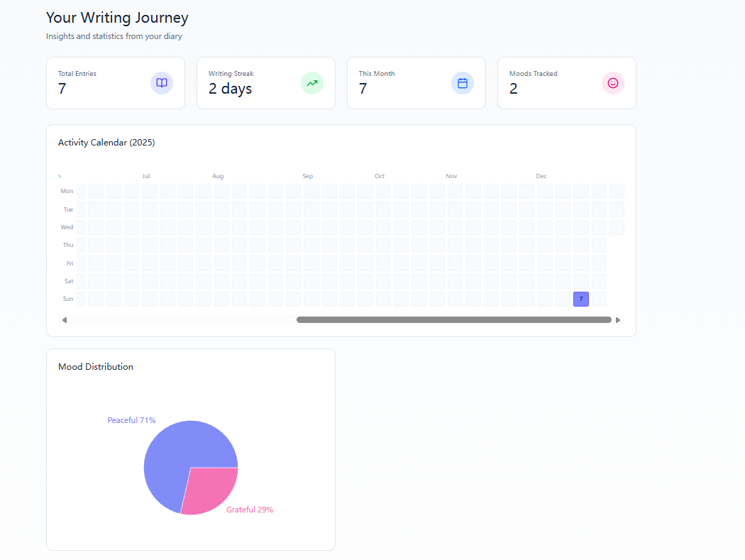The width and height of the screenshot is (745, 560).
Task: Click the trending arrow icon in Writing Streak
Action: (312, 83)
